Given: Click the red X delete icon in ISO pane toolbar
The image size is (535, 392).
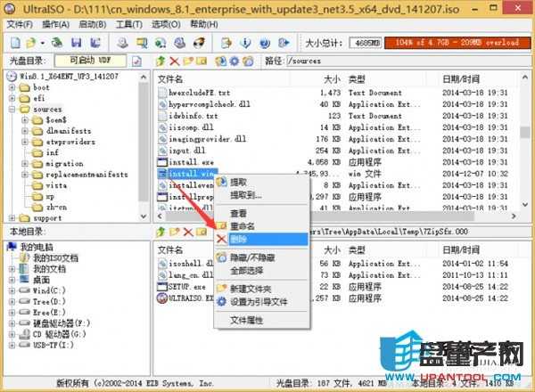Looking at the screenshot, I should pyautogui.click(x=174, y=61).
